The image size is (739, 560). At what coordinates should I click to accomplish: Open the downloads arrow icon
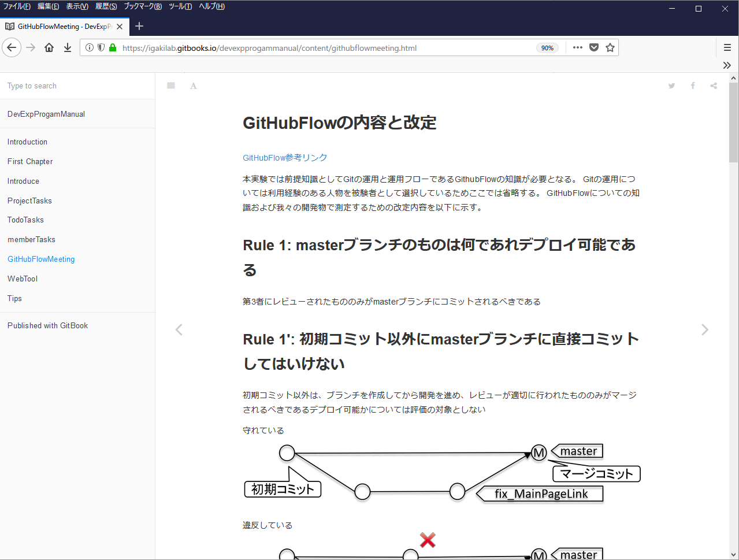68,47
